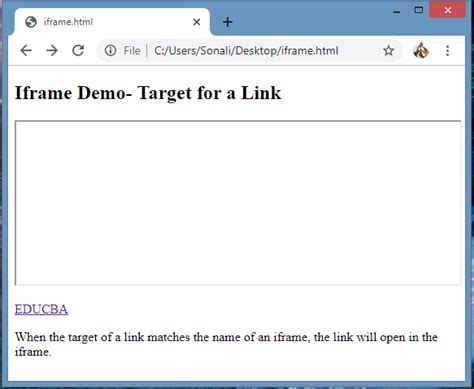Go back using the back arrow
Viewport: 474px width, 389px height.
click(26, 51)
